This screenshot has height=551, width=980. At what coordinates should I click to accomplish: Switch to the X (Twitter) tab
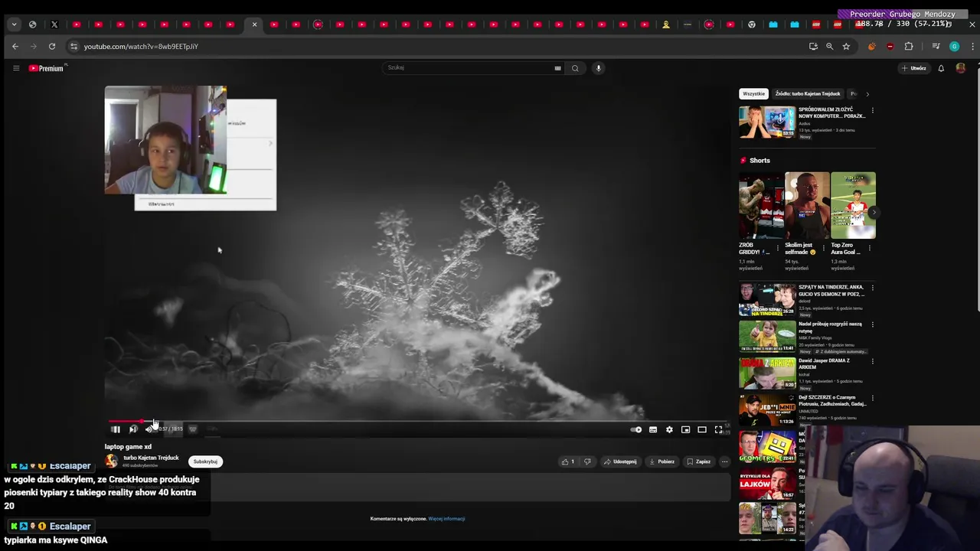[x=54, y=24]
